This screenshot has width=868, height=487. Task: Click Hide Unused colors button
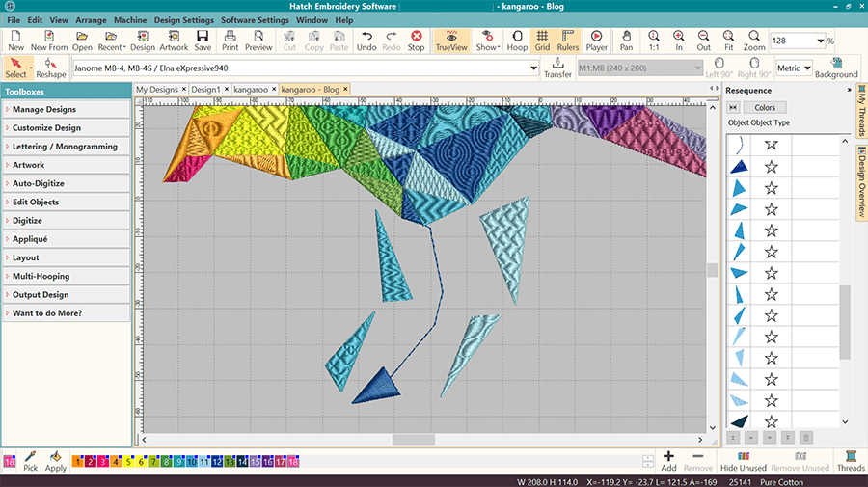coord(743,461)
